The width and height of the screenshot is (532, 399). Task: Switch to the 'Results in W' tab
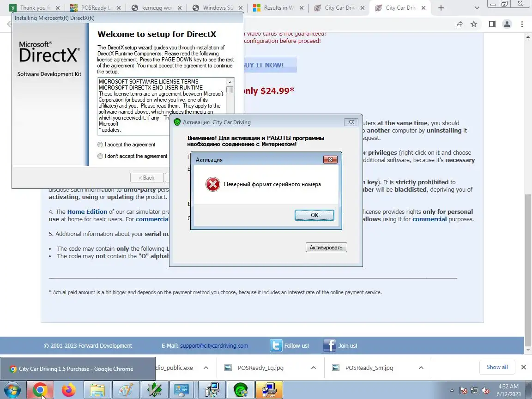(x=278, y=8)
